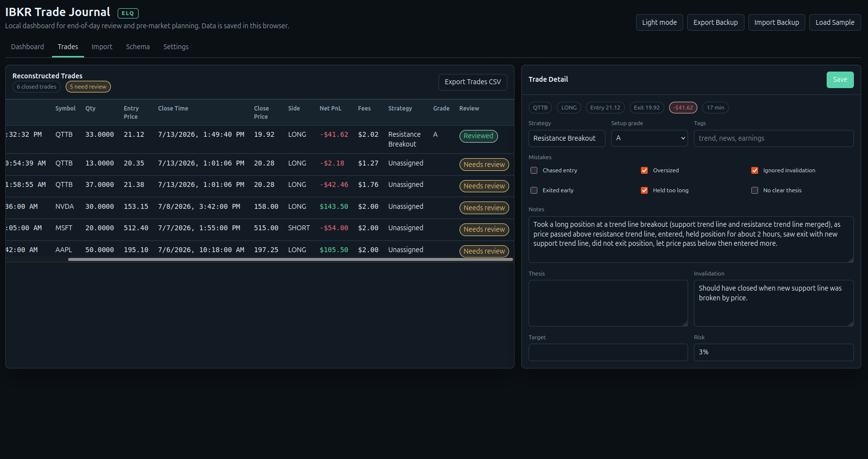Uncheck the Oversized mistake
This screenshot has width=868, height=459.
tap(644, 170)
